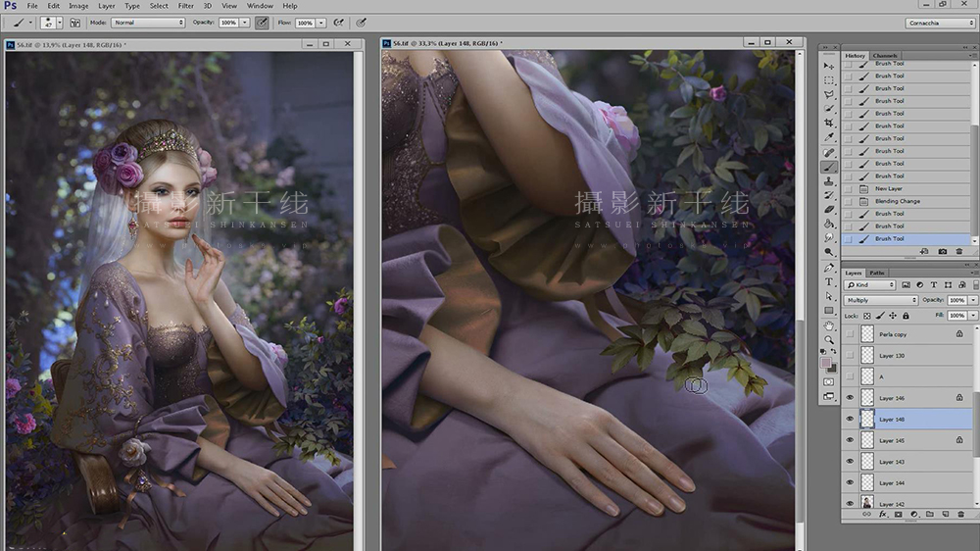Hide Layer 146 visibility eye
Viewport: 980px width, 551px height.
click(850, 398)
